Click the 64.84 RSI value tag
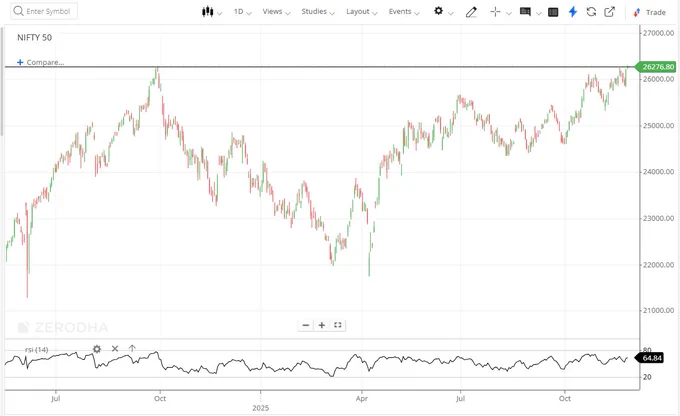This screenshot has width=680, height=416. pos(649,358)
